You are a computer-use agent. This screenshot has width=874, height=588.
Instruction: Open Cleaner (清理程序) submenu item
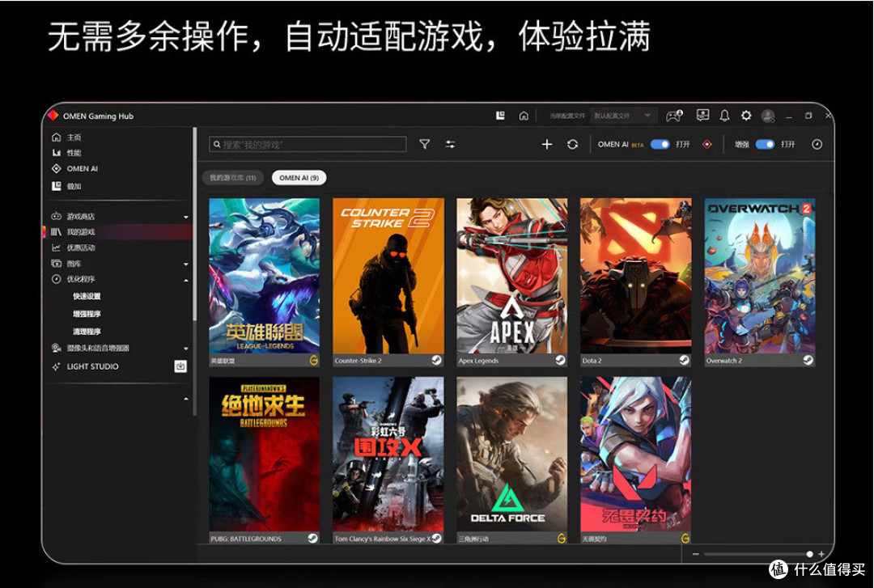[x=87, y=332]
